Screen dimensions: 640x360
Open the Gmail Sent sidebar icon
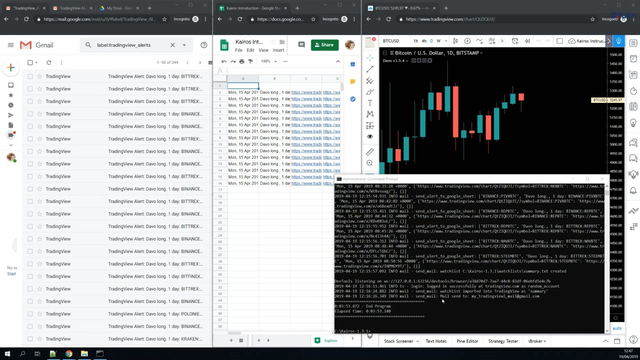point(11,115)
